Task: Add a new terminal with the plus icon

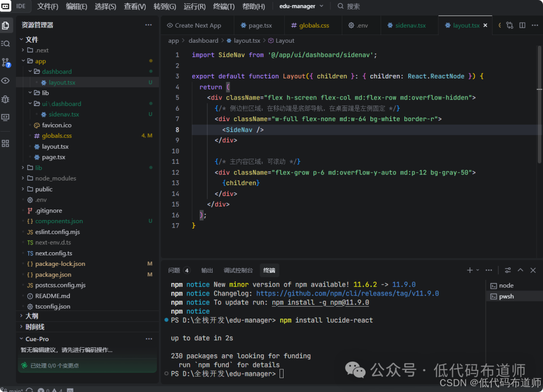Action: click(470, 270)
